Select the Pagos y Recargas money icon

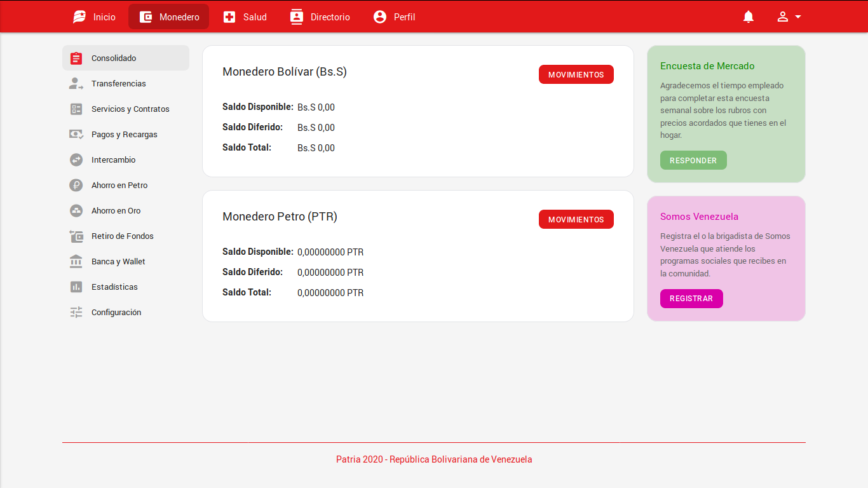[x=76, y=135]
